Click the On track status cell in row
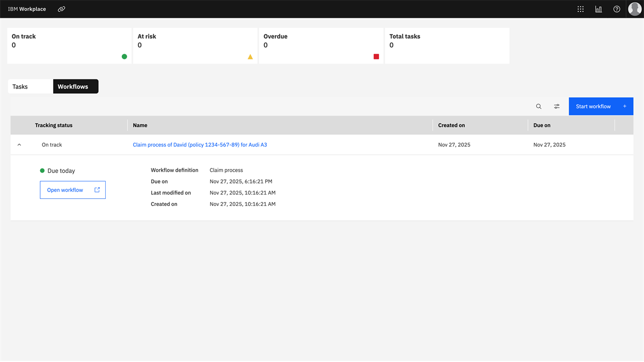The image size is (644, 362). [52, 145]
